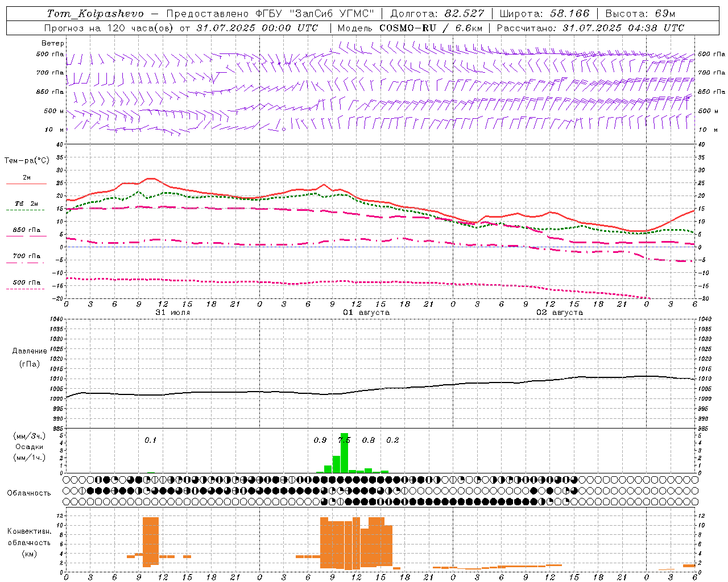Click the (мм/3ч.) precipitation unit label

pyautogui.click(x=30, y=436)
